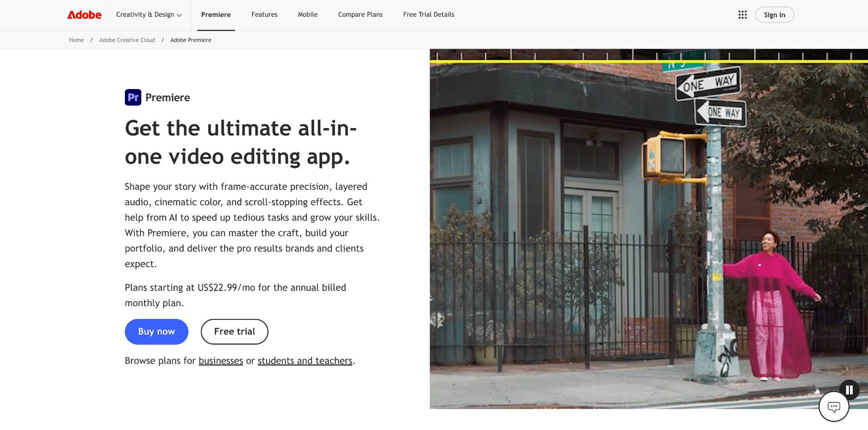Open Compare Plans
The width and height of the screenshot is (868, 430).
click(x=360, y=15)
